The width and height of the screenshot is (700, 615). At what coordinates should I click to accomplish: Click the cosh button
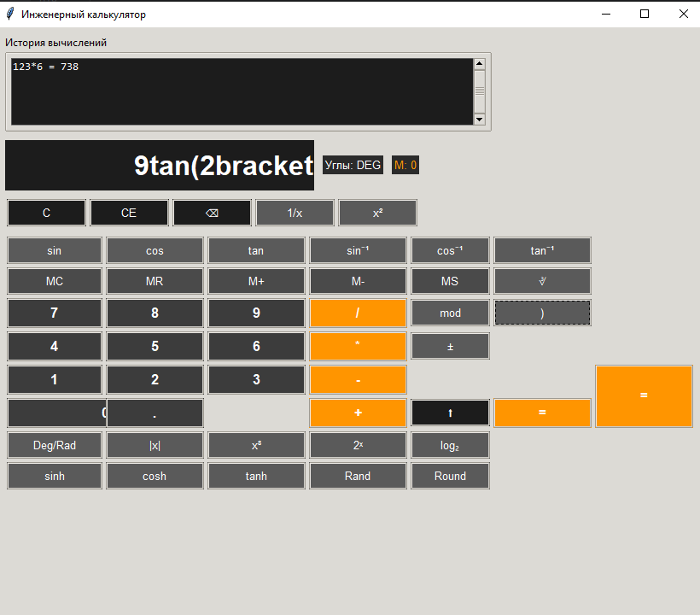click(155, 476)
